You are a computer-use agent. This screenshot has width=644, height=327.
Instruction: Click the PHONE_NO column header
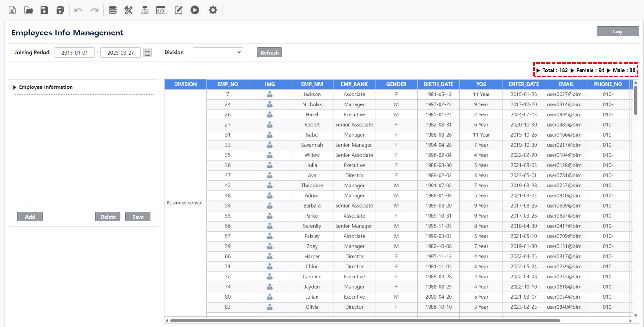coord(608,84)
